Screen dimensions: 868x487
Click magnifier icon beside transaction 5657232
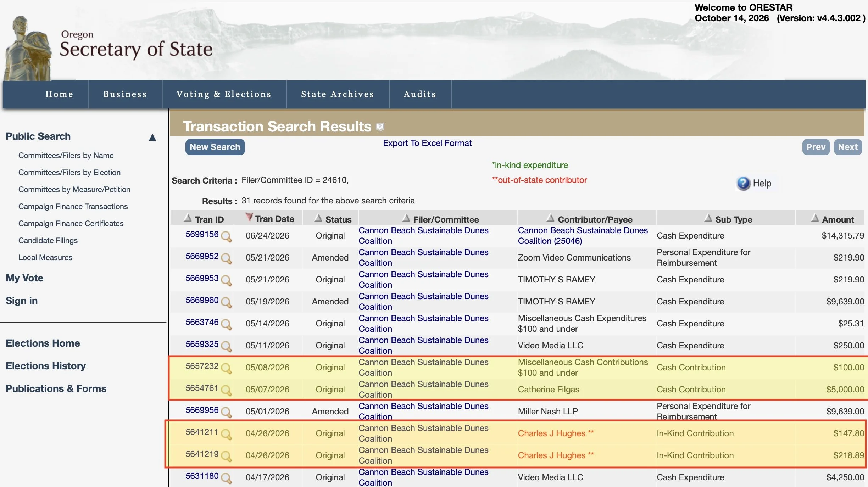pyautogui.click(x=226, y=368)
